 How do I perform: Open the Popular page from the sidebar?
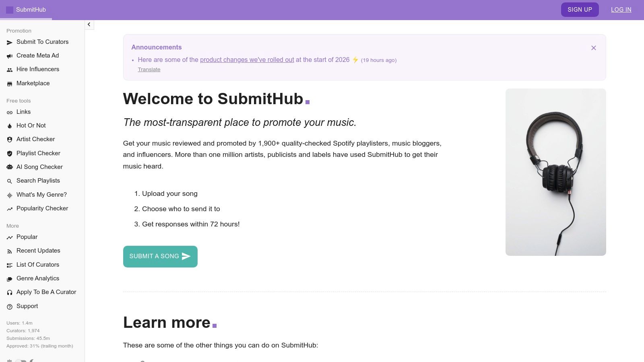tap(27, 237)
